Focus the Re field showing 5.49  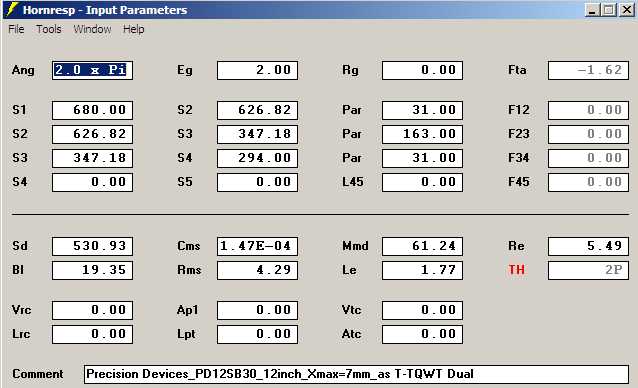click(x=588, y=246)
